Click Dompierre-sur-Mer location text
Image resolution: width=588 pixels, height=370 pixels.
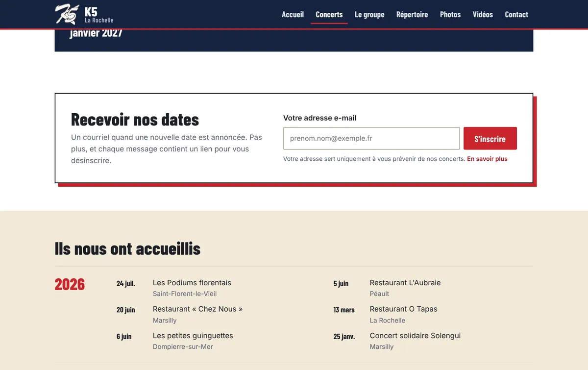[183, 346]
